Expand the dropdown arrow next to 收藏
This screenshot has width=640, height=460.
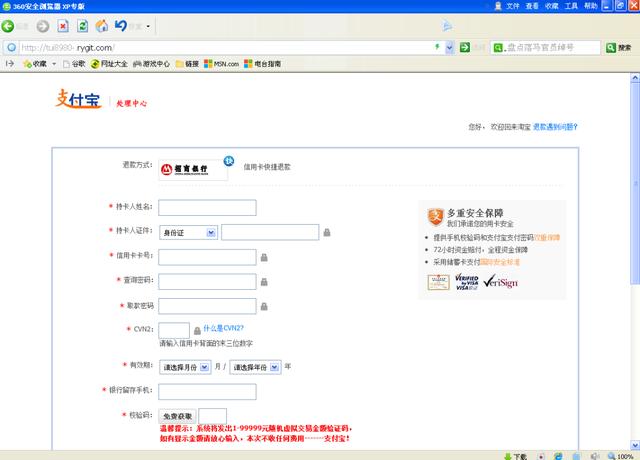[x=54, y=64]
